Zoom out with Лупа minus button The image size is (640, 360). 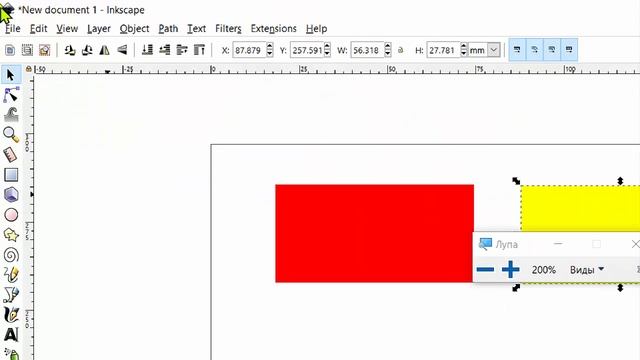485,269
